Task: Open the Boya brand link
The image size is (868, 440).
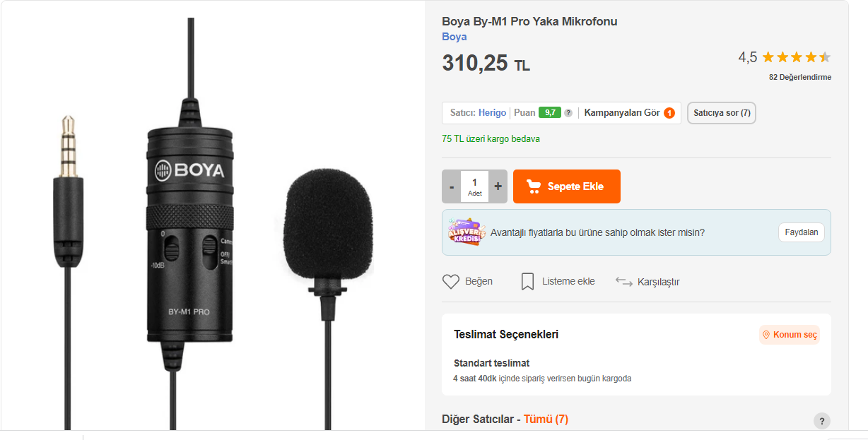Action: 454,37
